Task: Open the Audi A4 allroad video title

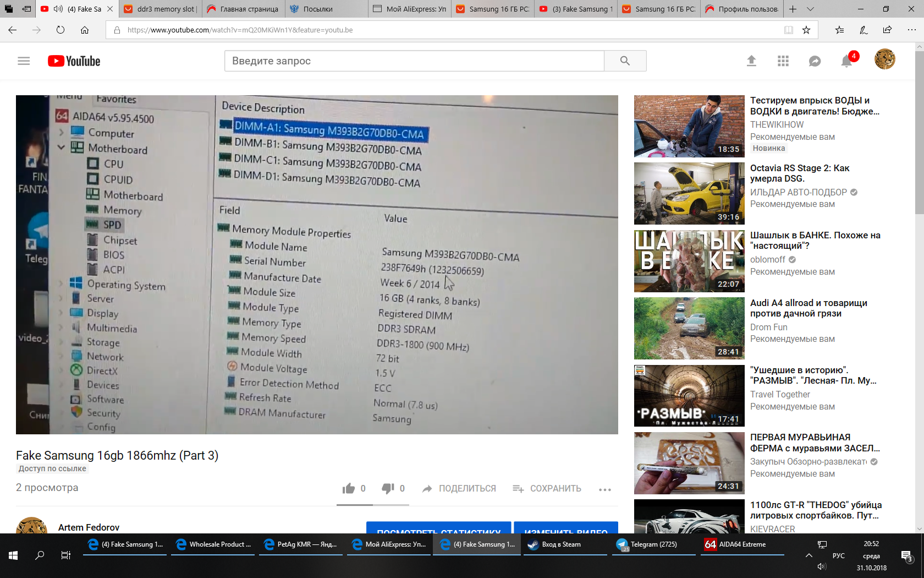Action: [809, 308]
